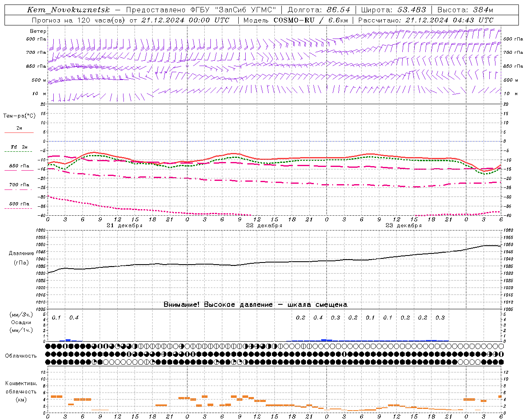Click the (мм/3ч.) precipitation unit label
This screenshot has height=420, width=525.
[x=21, y=315]
